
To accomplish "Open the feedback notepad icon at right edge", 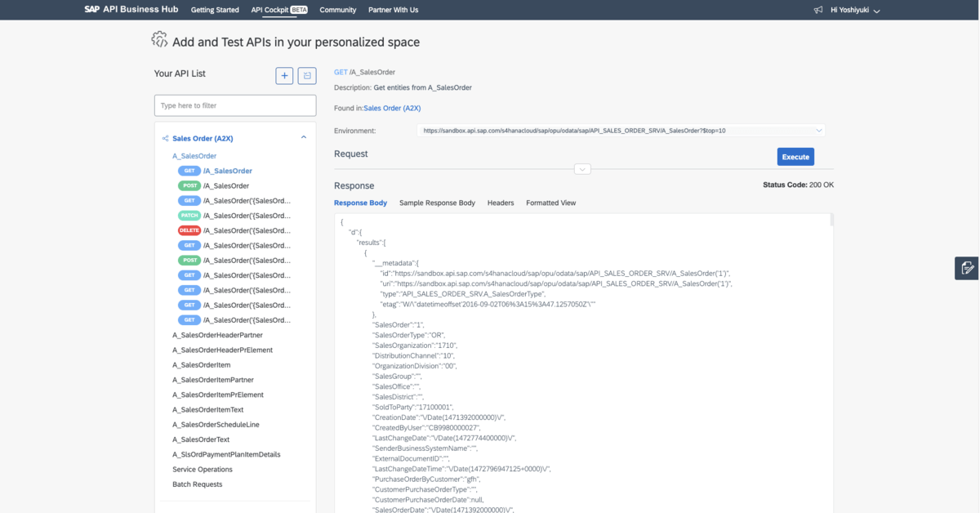I will 967,268.
